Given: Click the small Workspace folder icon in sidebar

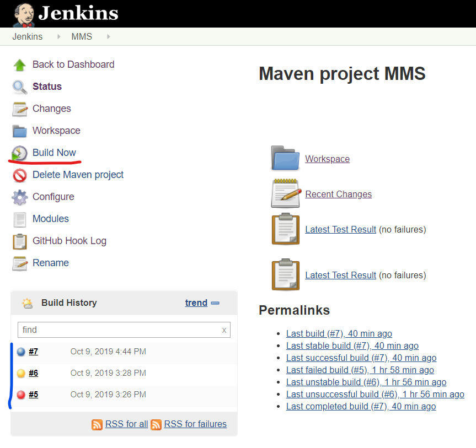Looking at the screenshot, I should pyautogui.click(x=20, y=131).
